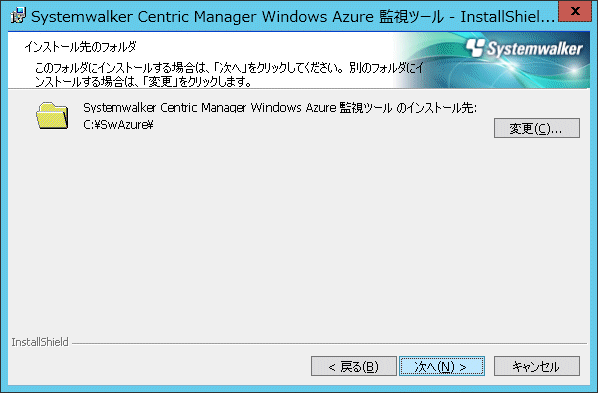Click the のインストール先 destination label

pos(280,108)
